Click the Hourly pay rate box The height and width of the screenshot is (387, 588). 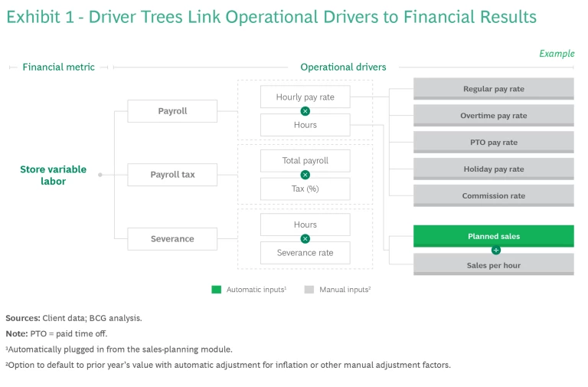click(305, 97)
